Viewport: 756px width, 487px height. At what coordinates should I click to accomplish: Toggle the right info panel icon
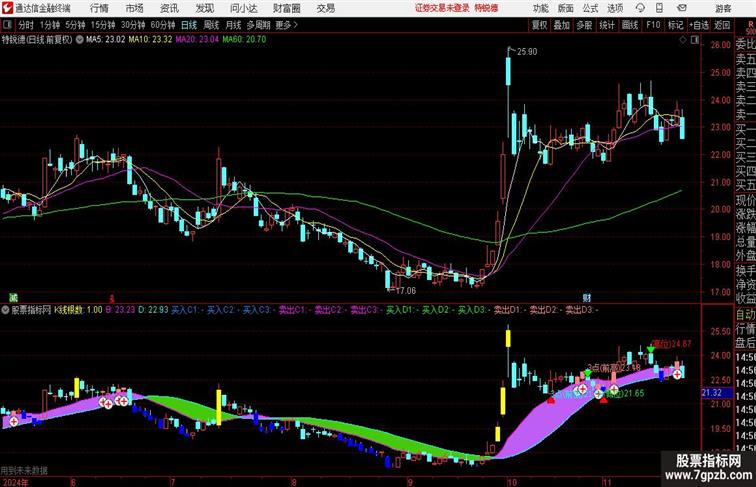[x=695, y=40]
